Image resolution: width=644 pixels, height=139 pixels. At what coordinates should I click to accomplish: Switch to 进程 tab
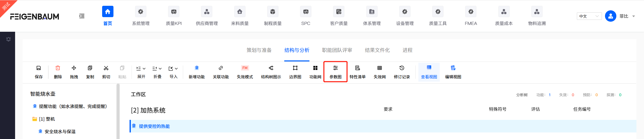[408, 50]
